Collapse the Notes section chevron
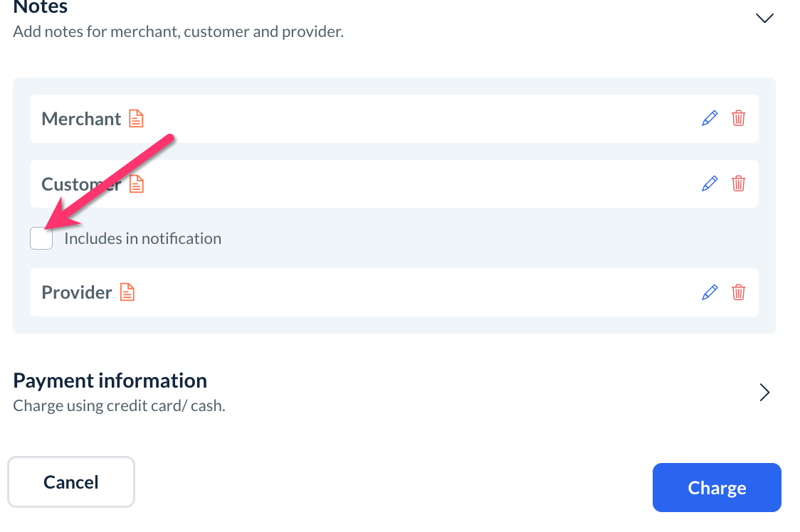Screen dimensions: 800x532 pos(764,18)
